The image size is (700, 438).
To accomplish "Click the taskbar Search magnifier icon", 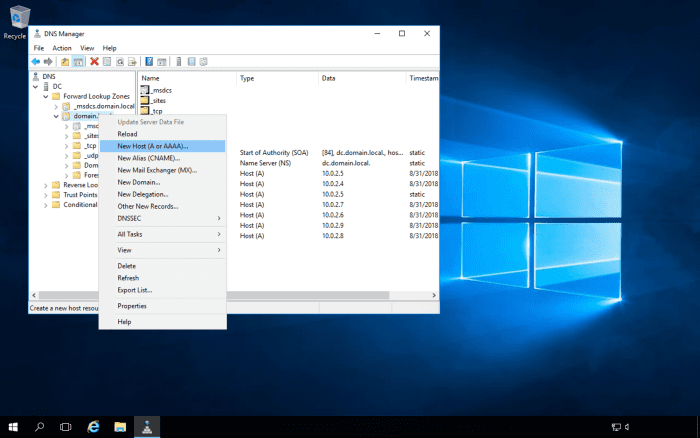I will tap(39, 427).
